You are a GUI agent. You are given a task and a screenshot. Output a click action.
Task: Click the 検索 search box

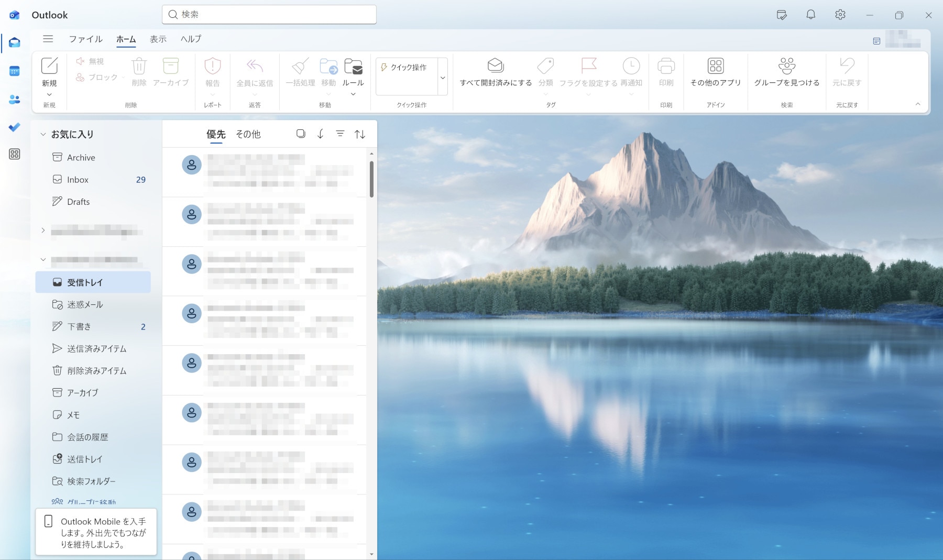tap(269, 15)
